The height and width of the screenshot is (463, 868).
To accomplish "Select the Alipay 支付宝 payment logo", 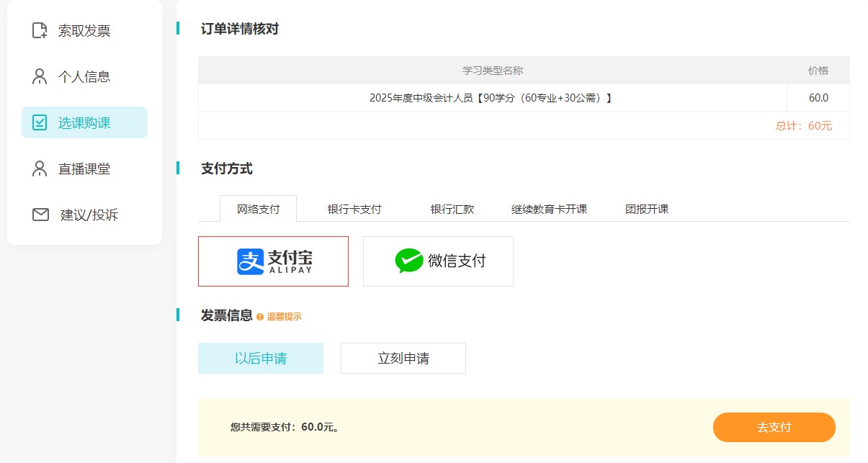I will (x=273, y=261).
